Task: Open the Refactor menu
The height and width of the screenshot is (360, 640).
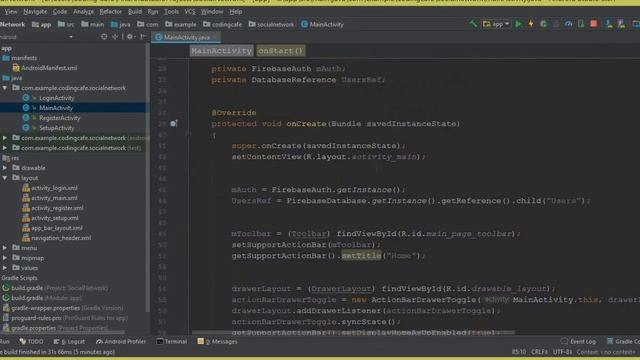Action: [x=110, y=12]
